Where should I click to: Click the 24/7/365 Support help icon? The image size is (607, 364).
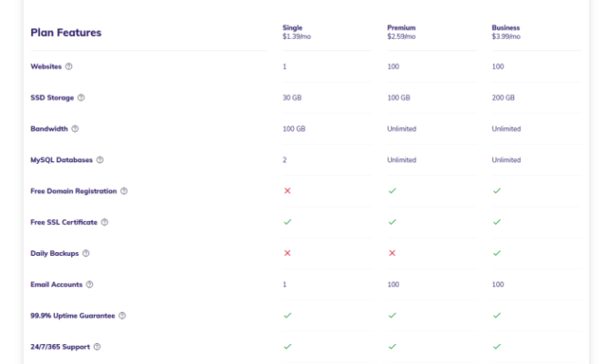tap(97, 347)
